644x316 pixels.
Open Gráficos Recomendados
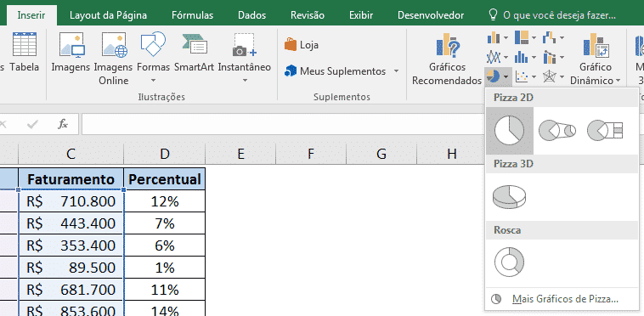[x=447, y=59]
